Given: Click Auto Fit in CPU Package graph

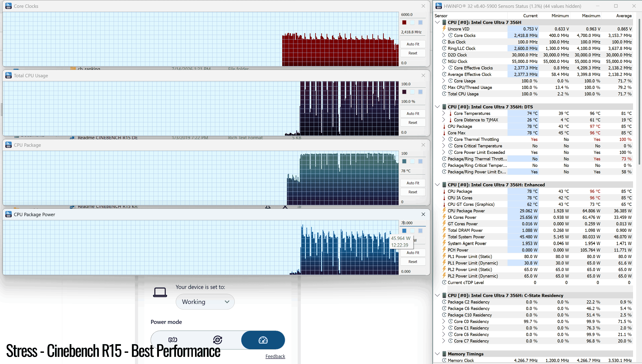Looking at the screenshot, I should tap(413, 183).
